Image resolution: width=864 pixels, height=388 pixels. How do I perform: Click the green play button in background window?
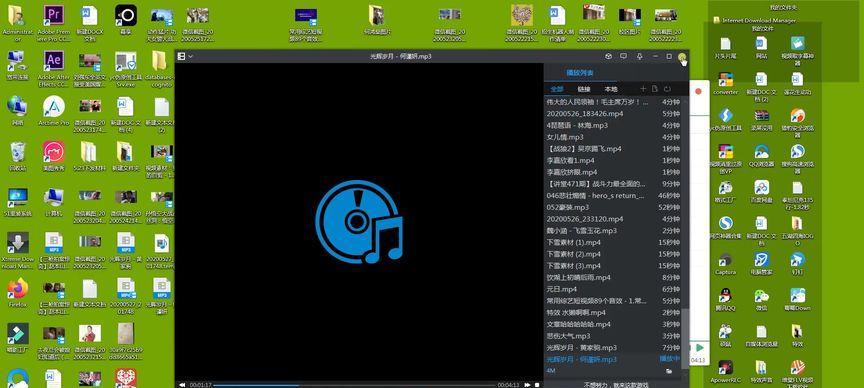tap(699, 348)
